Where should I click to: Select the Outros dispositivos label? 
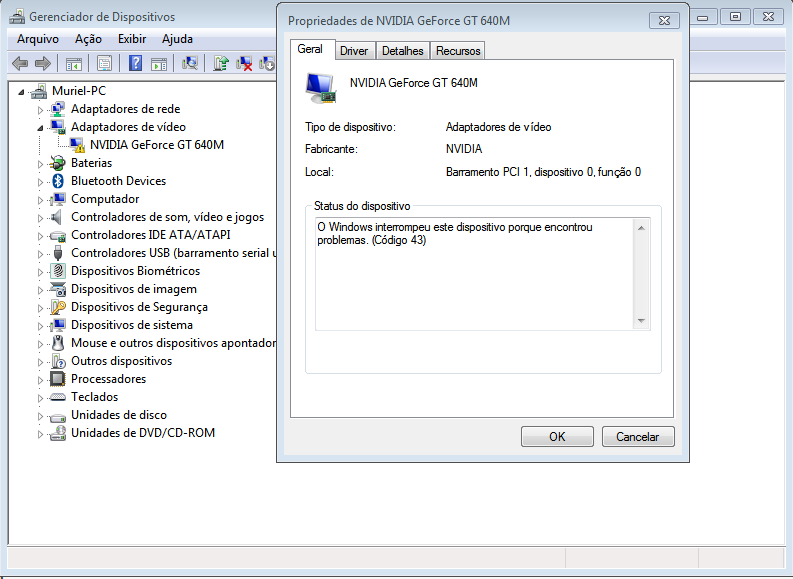pos(121,361)
